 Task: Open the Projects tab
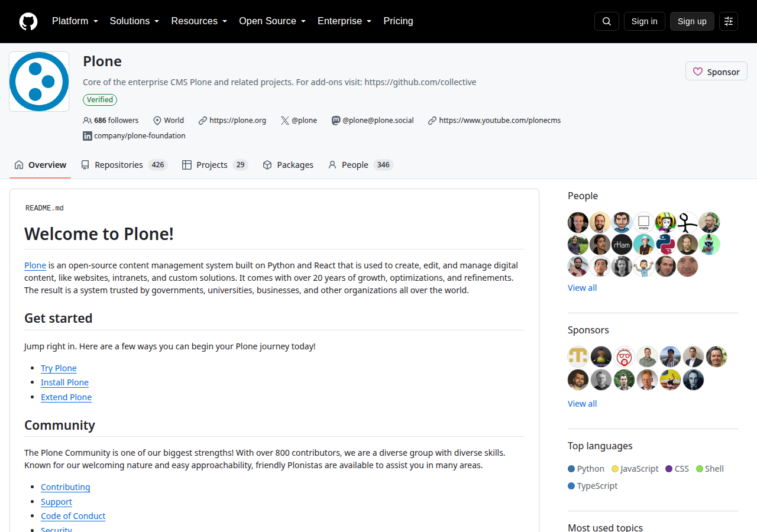pyautogui.click(x=215, y=165)
